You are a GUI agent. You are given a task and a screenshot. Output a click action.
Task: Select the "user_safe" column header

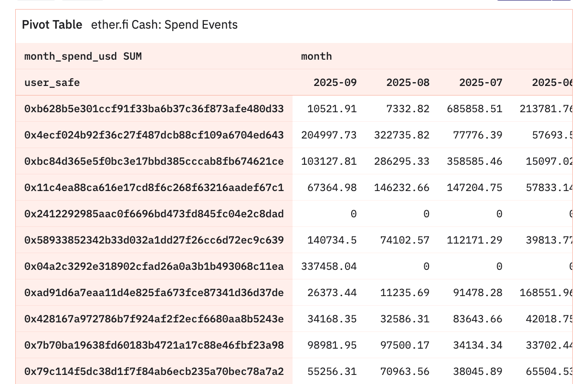click(x=52, y=83)
